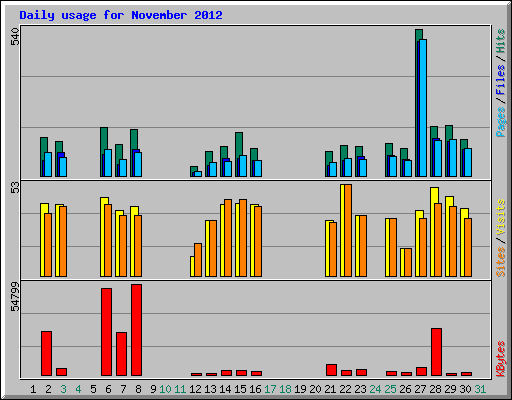Select green day 24 on the date axis
This screenshot has height=400, width=512.
point(375,389)
